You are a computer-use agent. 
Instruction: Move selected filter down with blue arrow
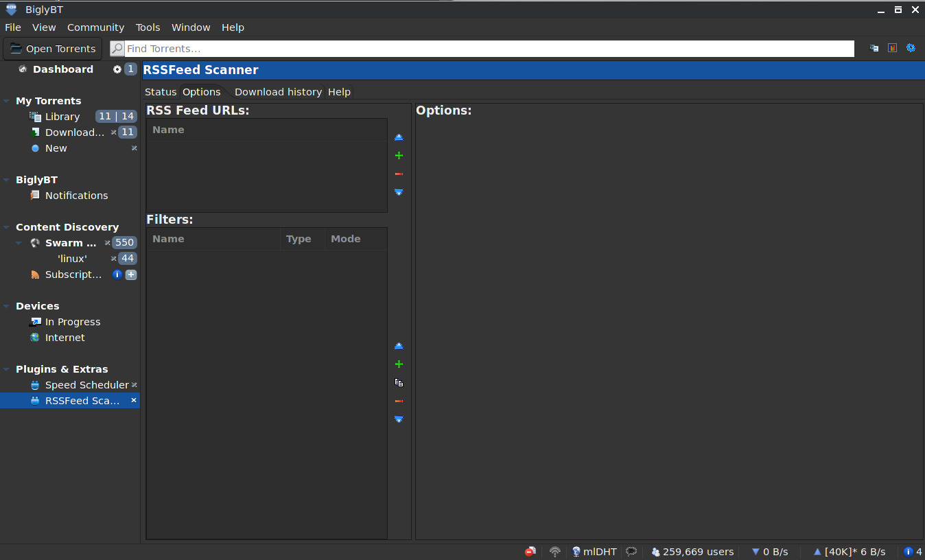399,419
